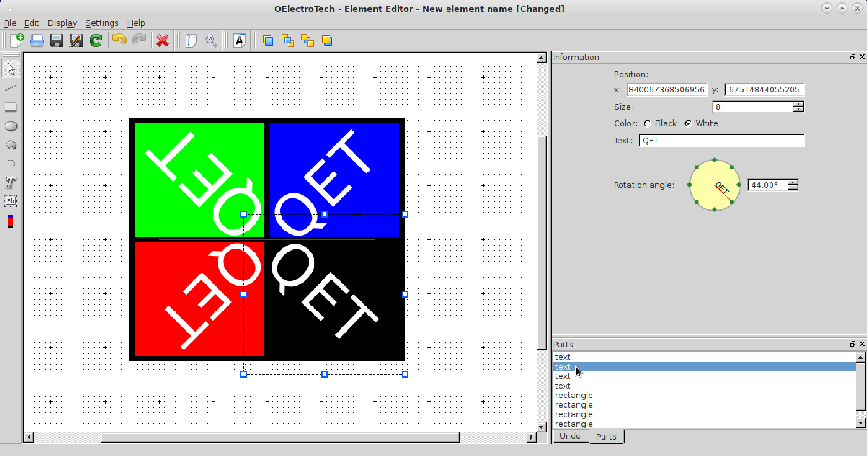
Task: Increase the Size spinbox value
Action: 799,104
